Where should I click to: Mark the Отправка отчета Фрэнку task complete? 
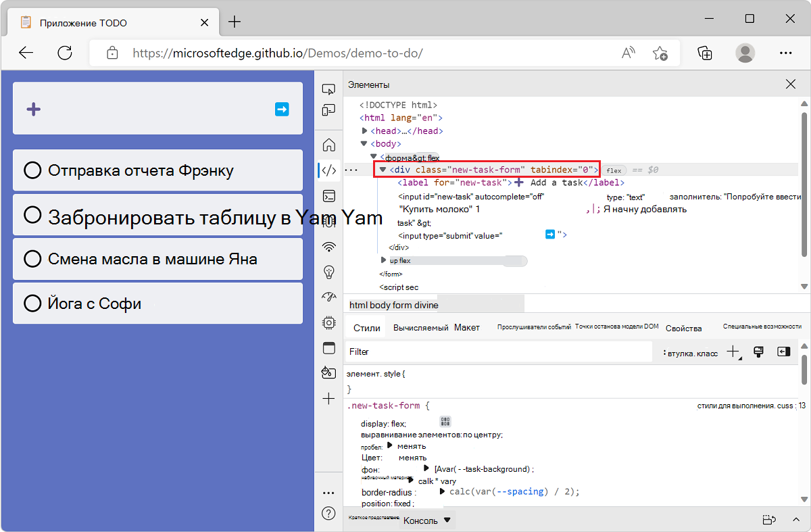coord(32,170)
